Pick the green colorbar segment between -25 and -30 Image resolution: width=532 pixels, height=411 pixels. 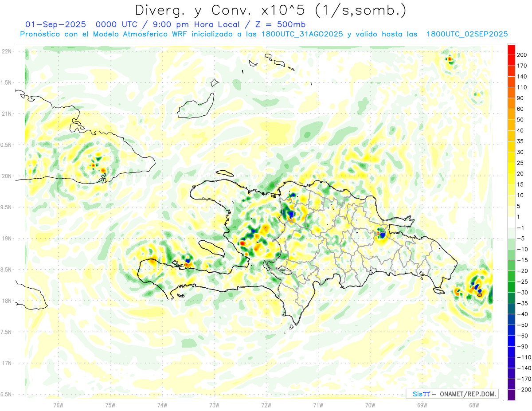point(511,287)
